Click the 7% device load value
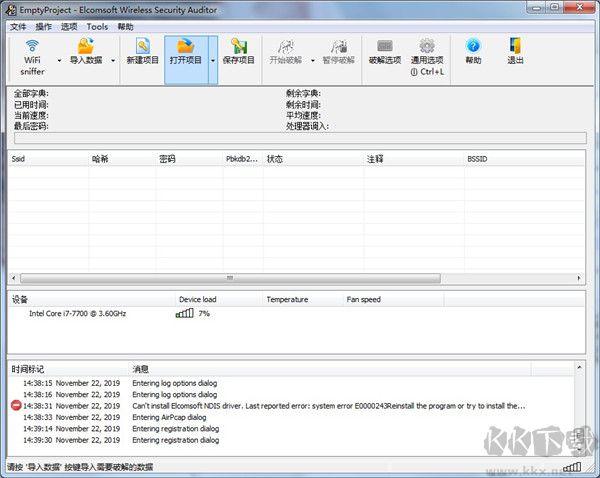 pos(204,313)
